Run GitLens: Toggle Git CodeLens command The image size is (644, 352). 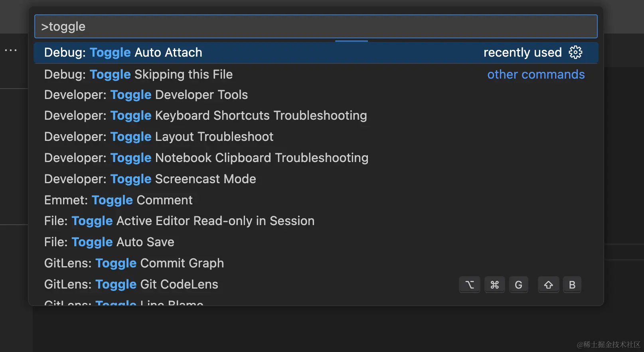pyautogui.click(x=131, y=285)
